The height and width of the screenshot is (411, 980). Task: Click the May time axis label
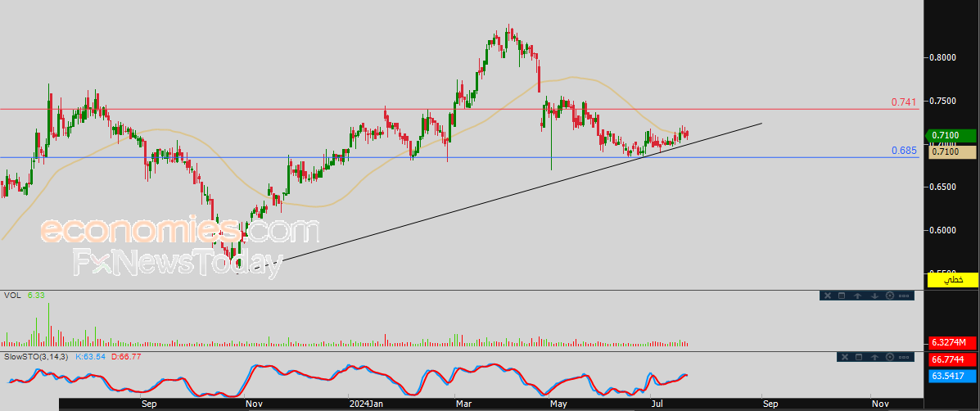558,404
